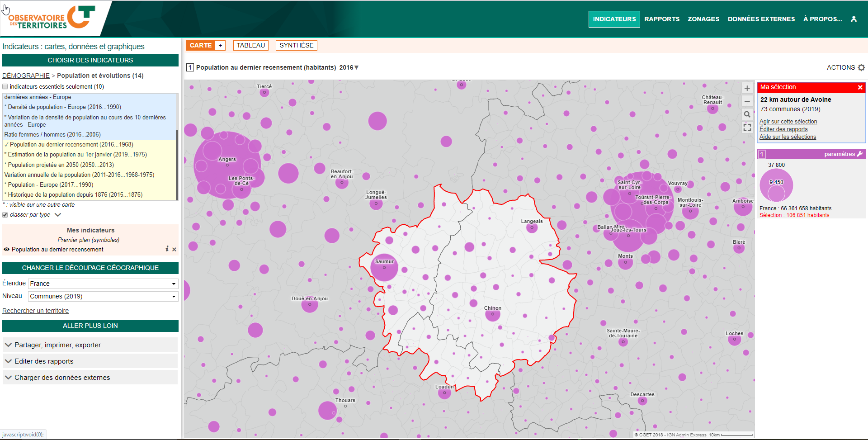Switch to the TABLEAU tab
Image resolution: width=868 pixels, height=440 pixels.
point(250,45)
